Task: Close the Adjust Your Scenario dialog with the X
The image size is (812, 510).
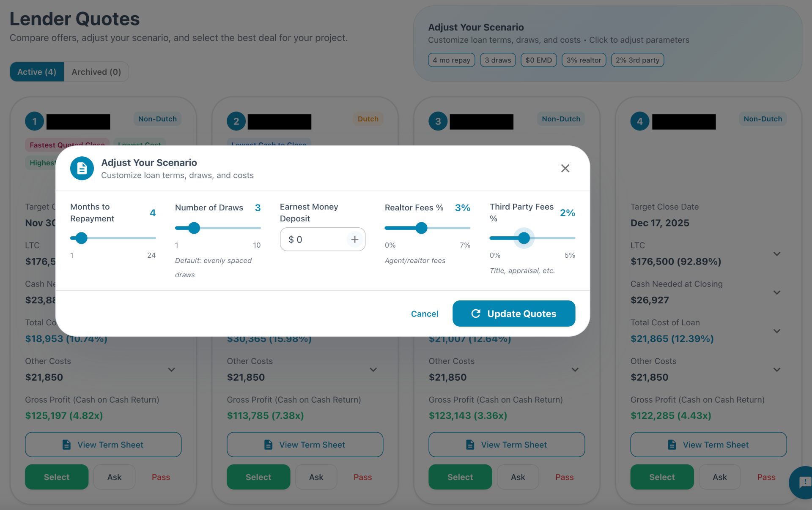Action: pyautogui.click(x=565, y=168)
